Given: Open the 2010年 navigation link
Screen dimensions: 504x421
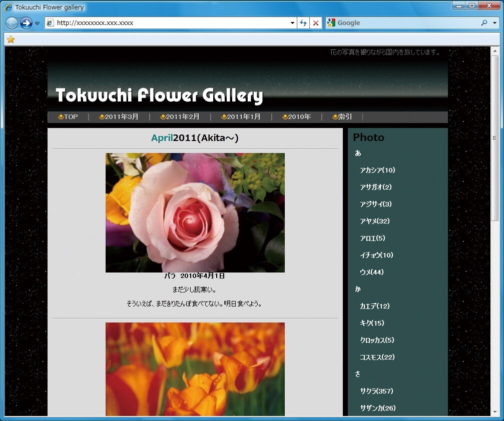Looking at the screenshot, I should pyautogui.click(x=296, y=117).
